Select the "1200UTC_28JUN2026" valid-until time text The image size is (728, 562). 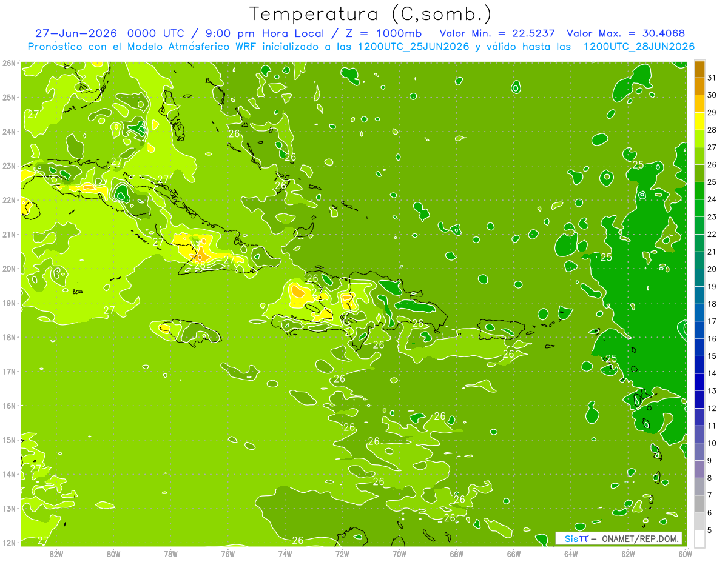[638, 47]
